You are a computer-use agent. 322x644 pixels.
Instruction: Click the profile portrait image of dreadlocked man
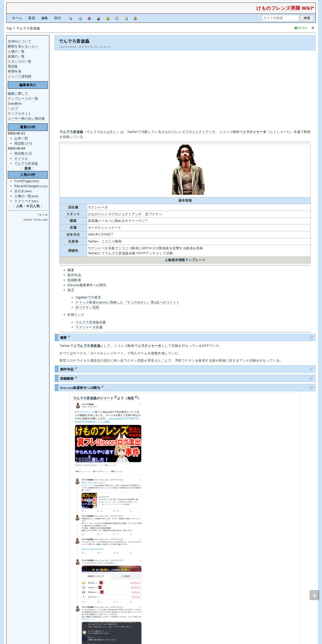click(188, 170)
